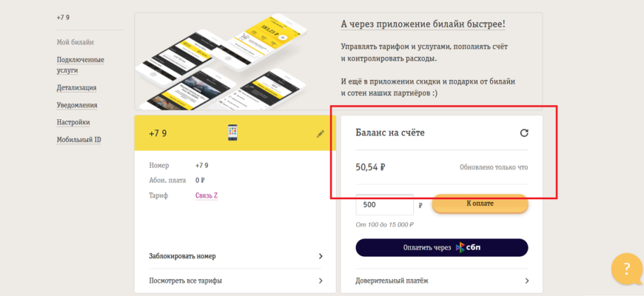Click the Обновлено только что status text
This screenshot has height=296, width=644.
pyautogui.click(x=494, y=167)
